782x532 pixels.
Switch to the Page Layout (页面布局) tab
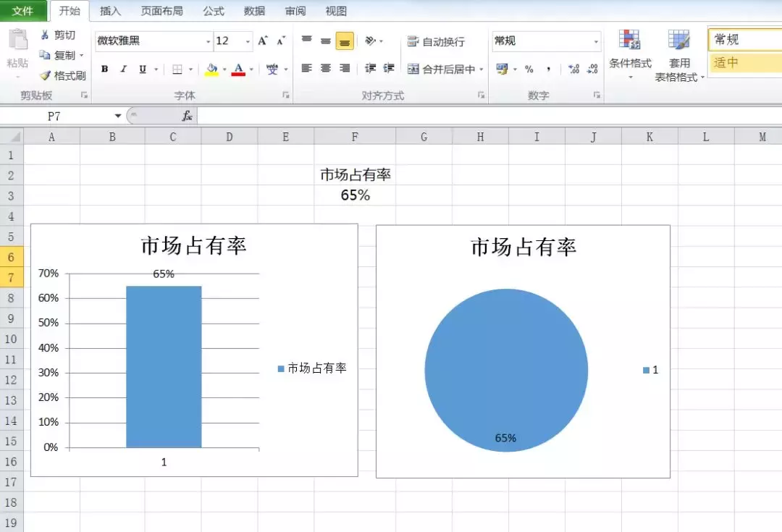pyautogui.click(x=161, y=10)
